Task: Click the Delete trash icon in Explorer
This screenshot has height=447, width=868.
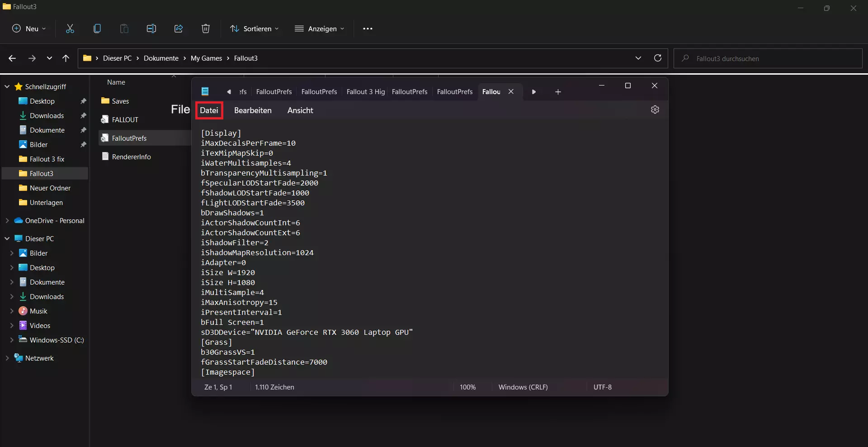Action: point(206,29)
